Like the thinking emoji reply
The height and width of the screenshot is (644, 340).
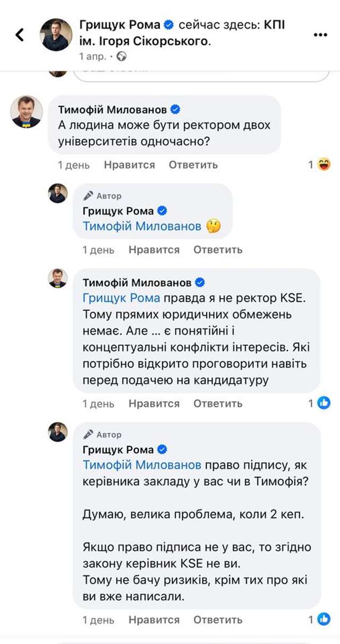(154, 249)
